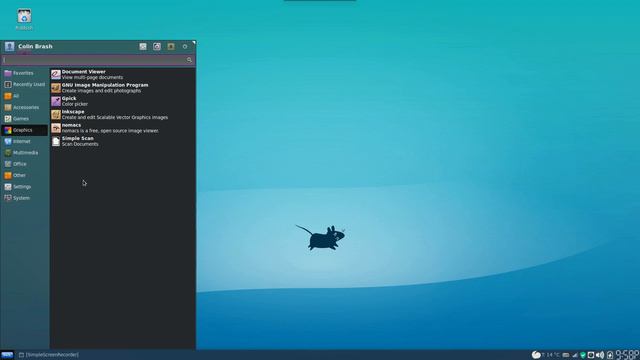640x360 pixels.
Task: Click the screen recorder tray icon
Action: pyautogui.click(x=591, y=355)
